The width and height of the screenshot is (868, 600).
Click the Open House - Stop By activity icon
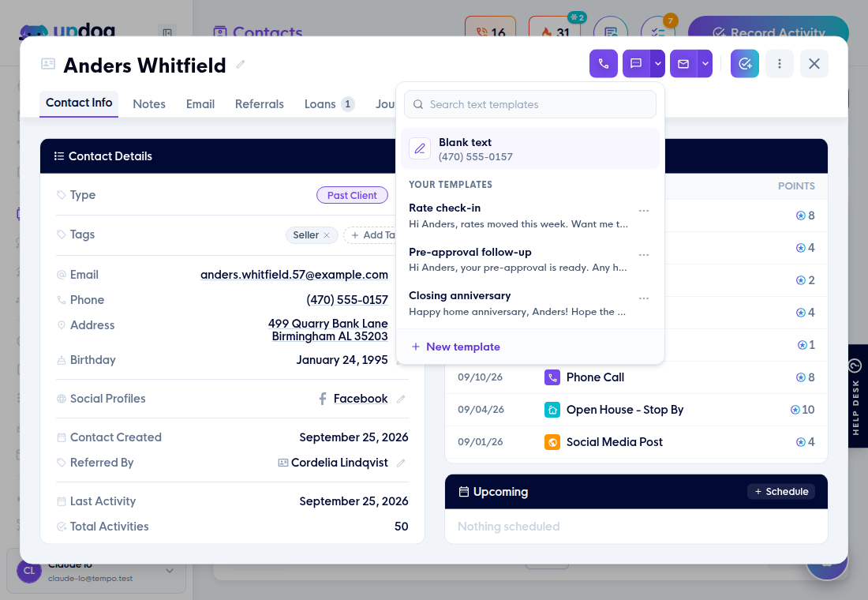[552, 410]
